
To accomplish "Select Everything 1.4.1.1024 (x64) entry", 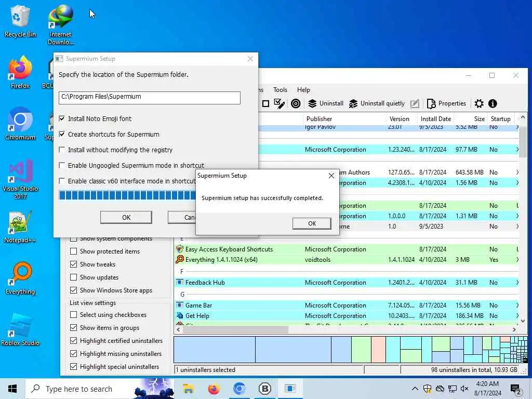I will click(347, 260).
